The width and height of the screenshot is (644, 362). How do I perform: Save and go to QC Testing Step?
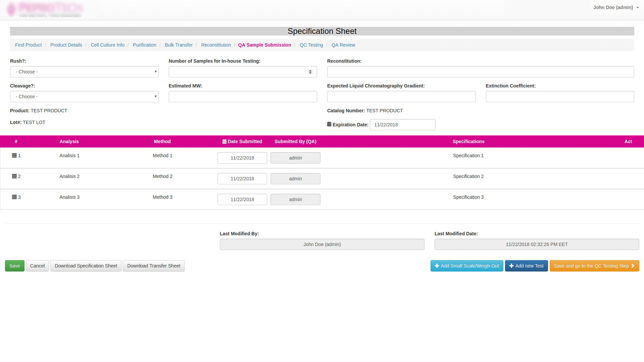pyautogui.click(x=594, y=266)
